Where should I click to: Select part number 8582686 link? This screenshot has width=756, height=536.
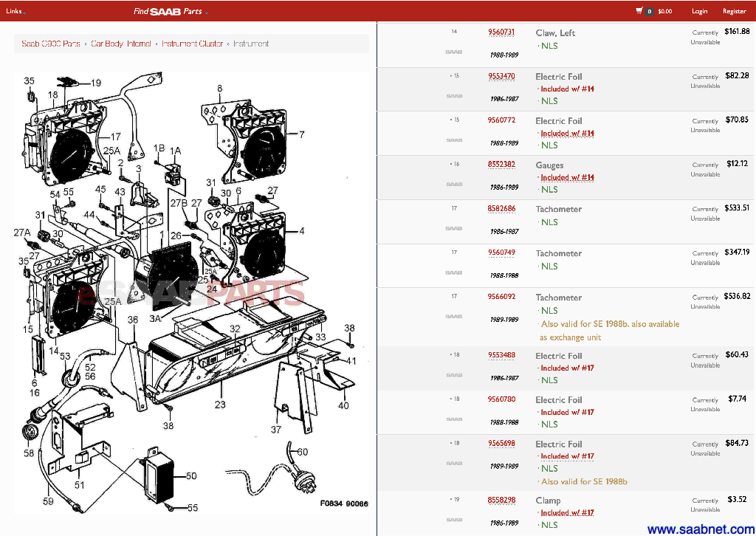[x=501, y=209]
